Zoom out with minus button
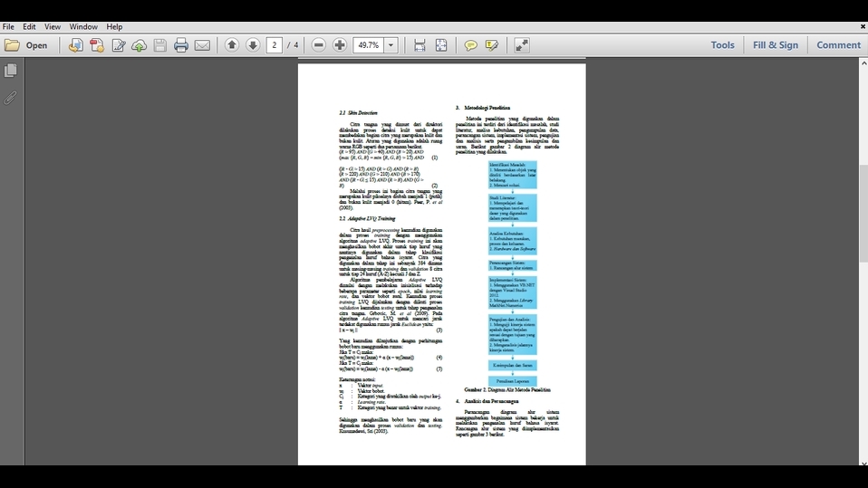868x488 pixels. pyautogui.click(x=318, y=45)
